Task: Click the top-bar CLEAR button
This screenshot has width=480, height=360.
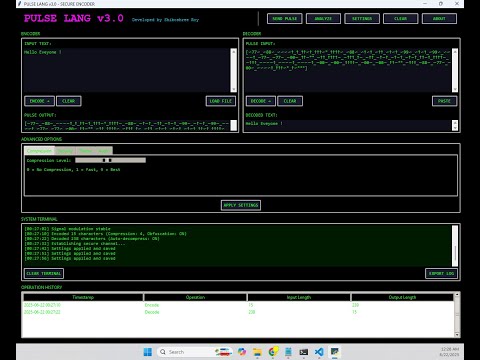Action: click(400, 19)
